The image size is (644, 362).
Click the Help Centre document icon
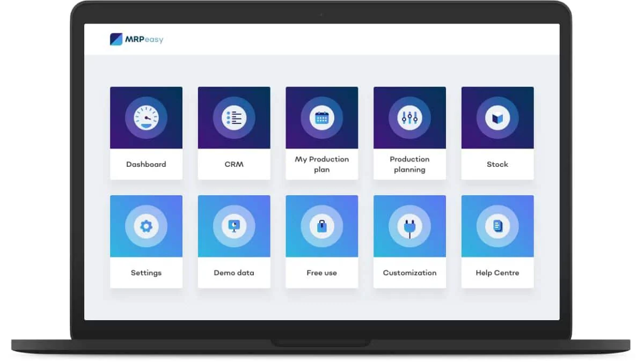(497, 226)
